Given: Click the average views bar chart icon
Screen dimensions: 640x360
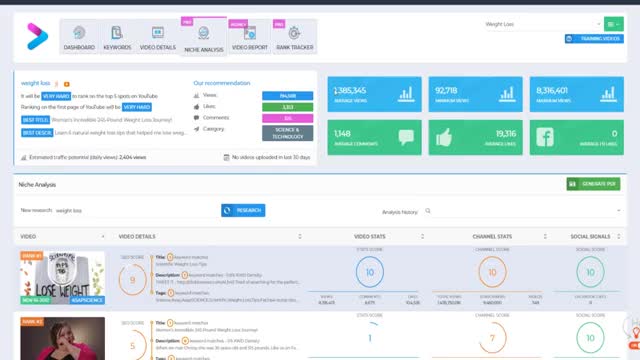Looking at the screenshot, I should tap(406, 94).
